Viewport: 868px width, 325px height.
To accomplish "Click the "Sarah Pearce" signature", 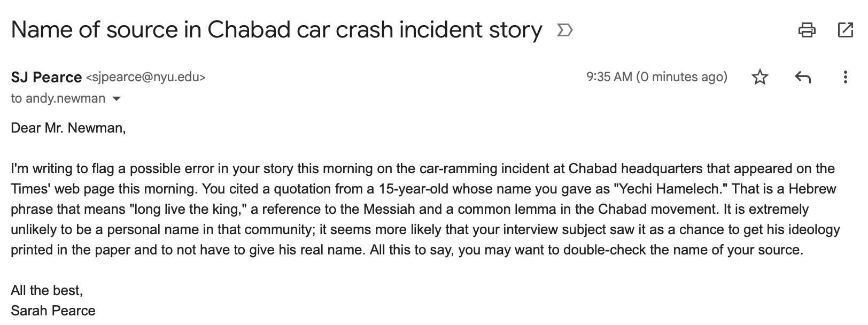I will [x=53, y=311].
